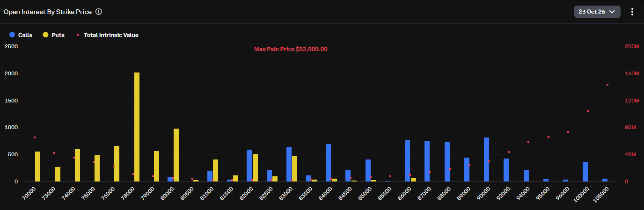Click the puts bar at strike 70000

(37, 167)
